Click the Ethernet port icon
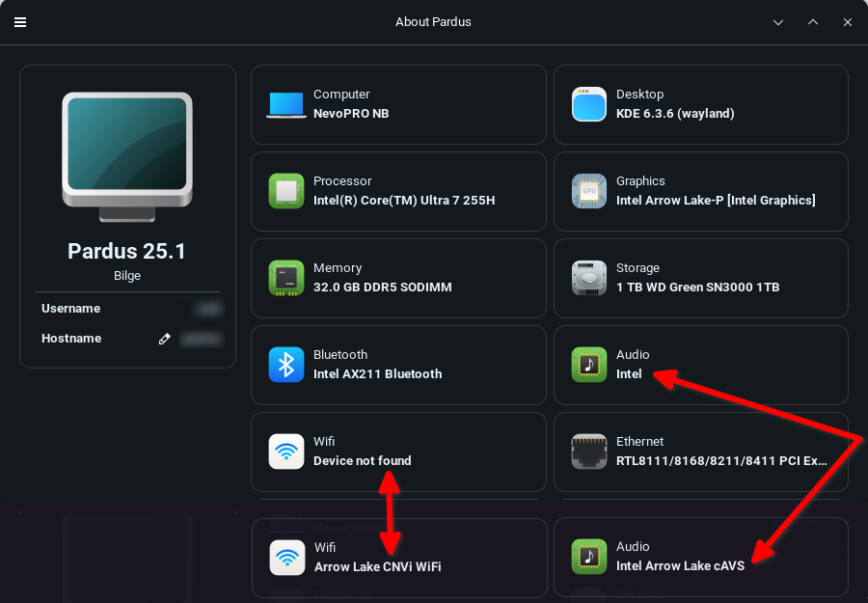Screen dimensions: 868x603 tap(589, 452)
